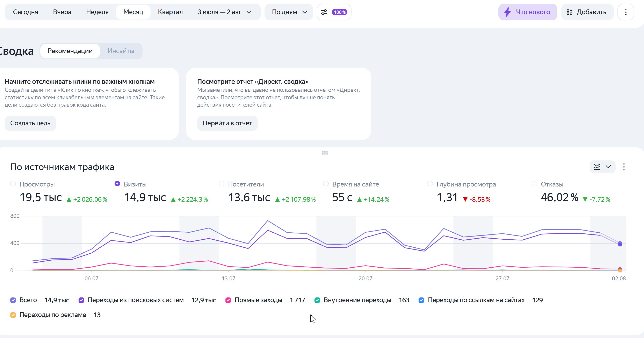Toggle the 'Внутренние переходы' green legend swatch
644x338 pixels.
pyautogui.click(x=317, y=300)
